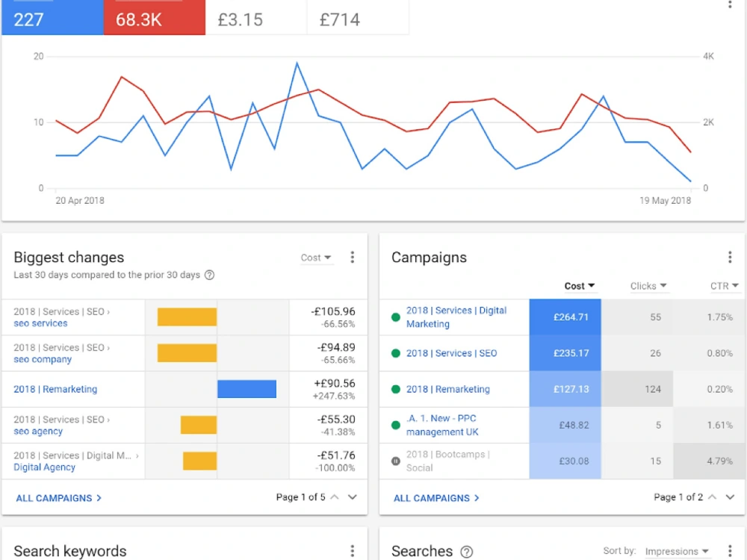Click ALL CAMPAIGNS link under Biggest changes
This screenshot has height=560, width=747.
coord(58,498)
